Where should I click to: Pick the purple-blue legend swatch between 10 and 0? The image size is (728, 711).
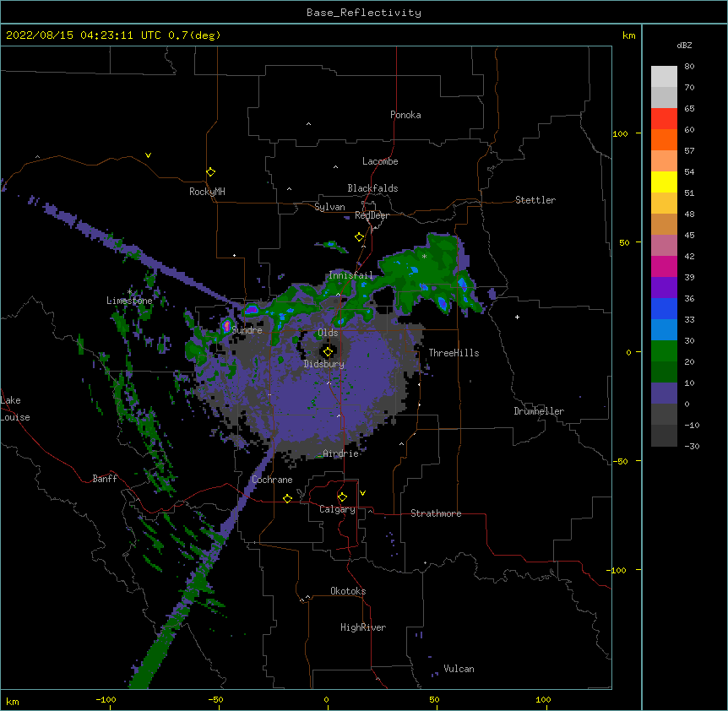coord(664,393)
